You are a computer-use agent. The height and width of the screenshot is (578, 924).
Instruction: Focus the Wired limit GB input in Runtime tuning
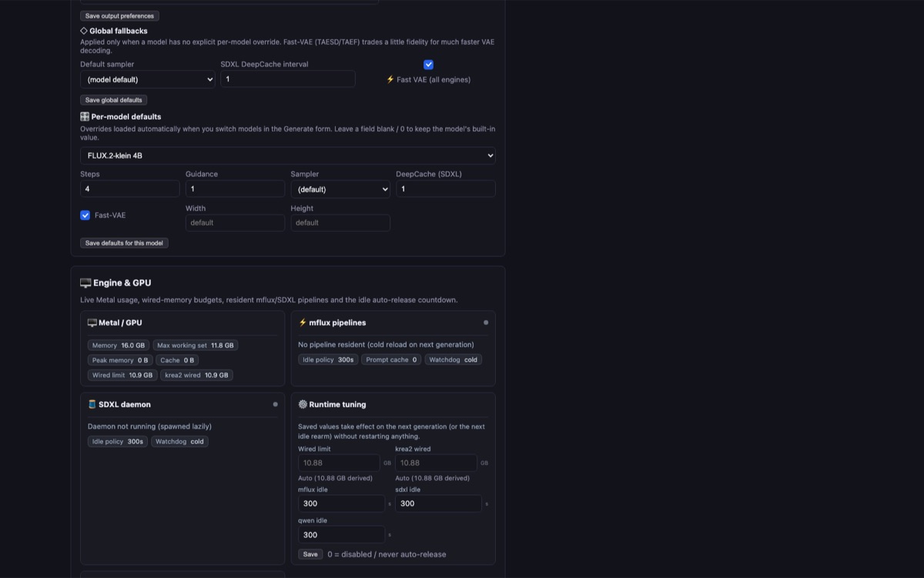339,463
